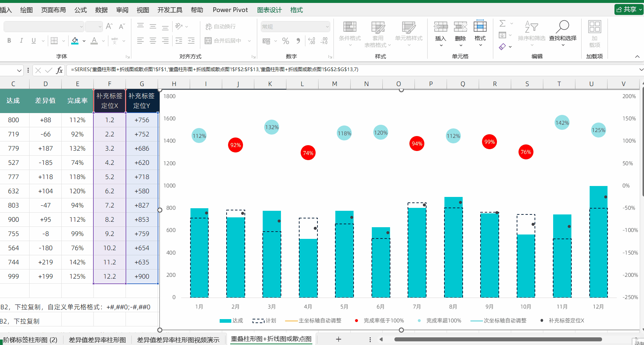644x345 pixels.
Task: Click the fill color paint bucket swatch
Action: click(x=75, y=41)
